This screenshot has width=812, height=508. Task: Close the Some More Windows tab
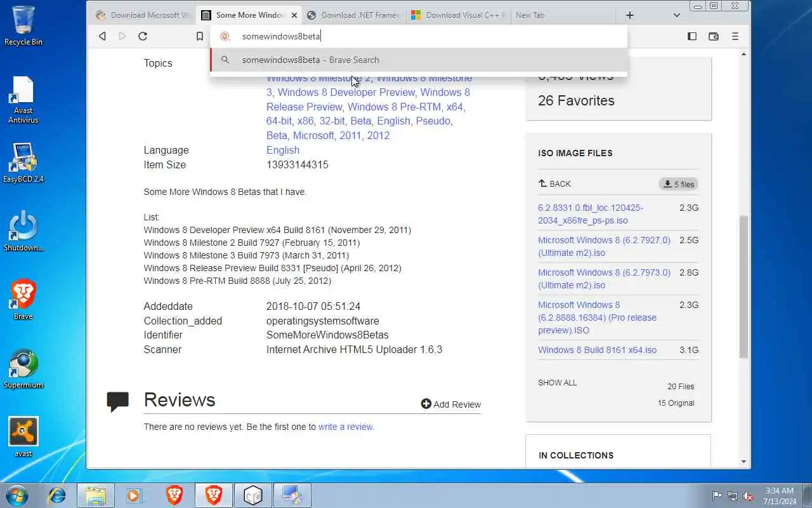pos(294,15)
